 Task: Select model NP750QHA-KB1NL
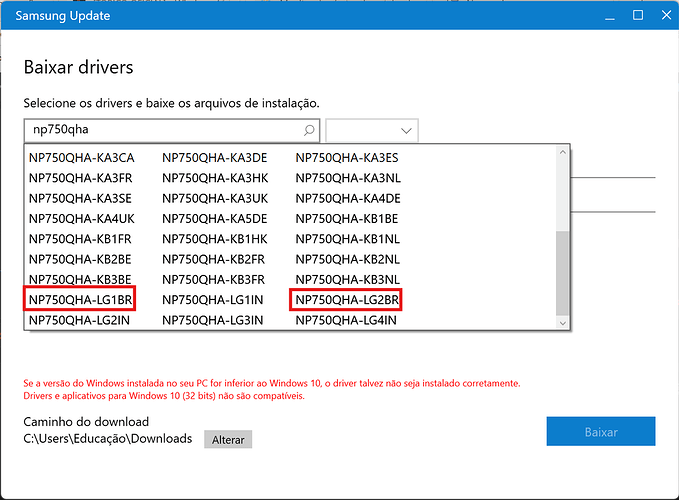click(x=348, y=239)
